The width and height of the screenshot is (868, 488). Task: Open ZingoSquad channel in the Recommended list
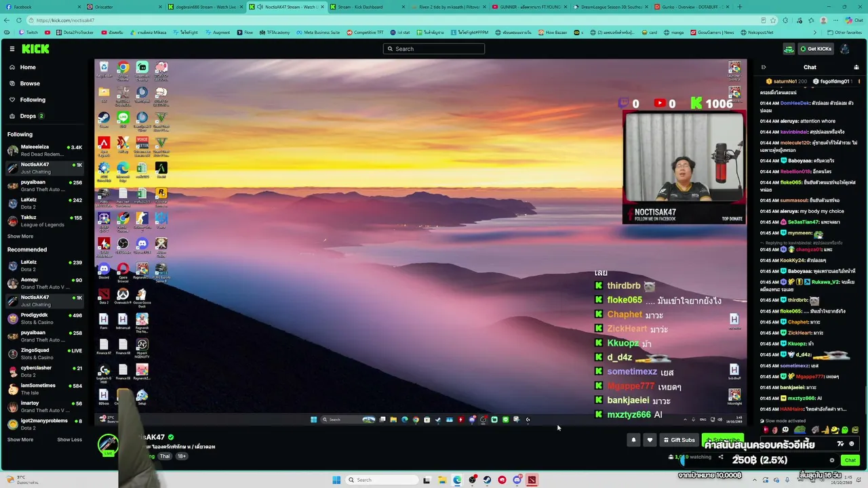[x=45, y=354]
